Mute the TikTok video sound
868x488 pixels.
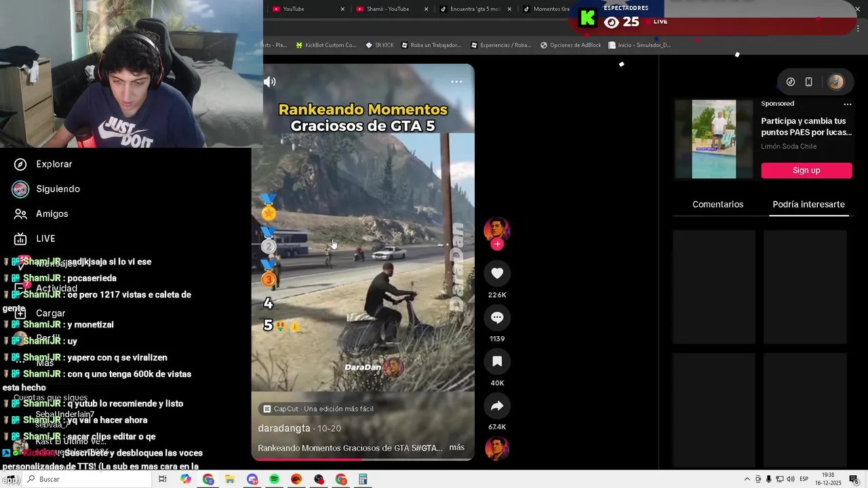click(270, 82)
